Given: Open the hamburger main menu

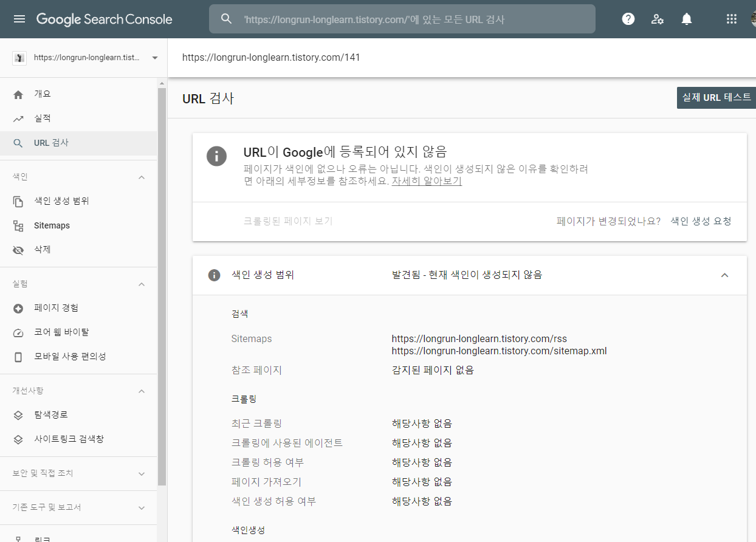Looking at the screenshot, I should (x=19, y=19).
